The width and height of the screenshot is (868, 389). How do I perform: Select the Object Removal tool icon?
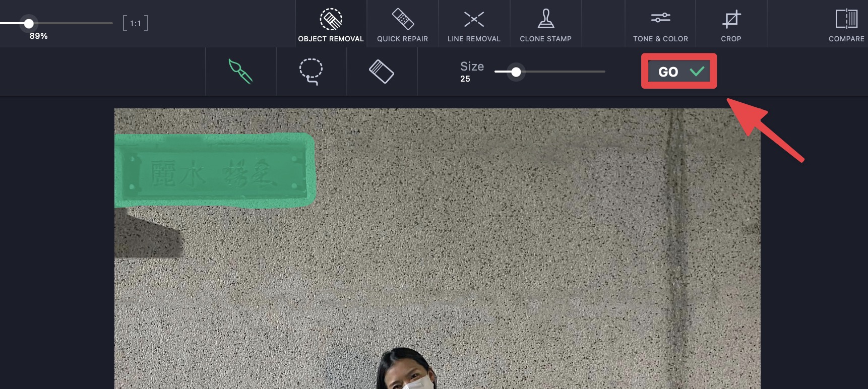click(331, 19)
